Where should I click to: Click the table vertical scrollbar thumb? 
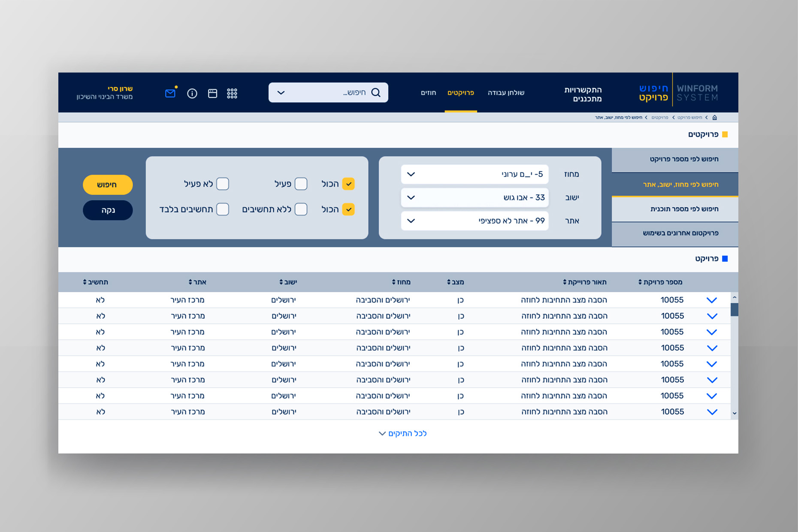[x=734, y=309]
